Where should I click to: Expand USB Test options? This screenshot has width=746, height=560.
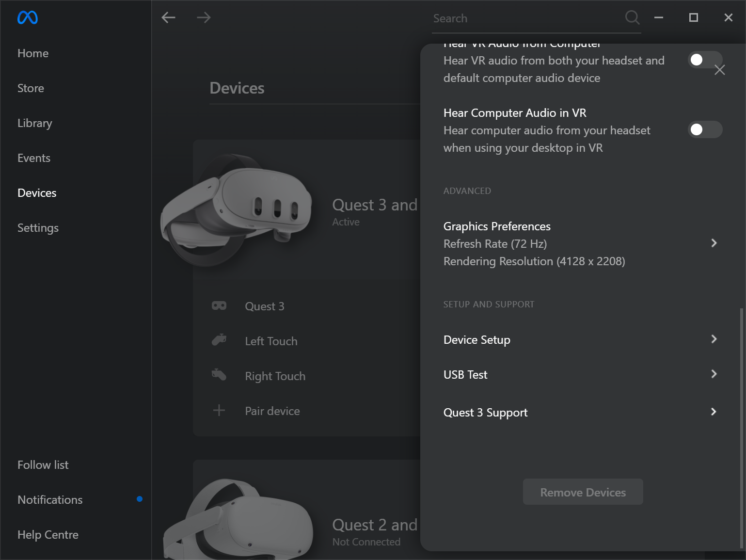pos(714,374)
